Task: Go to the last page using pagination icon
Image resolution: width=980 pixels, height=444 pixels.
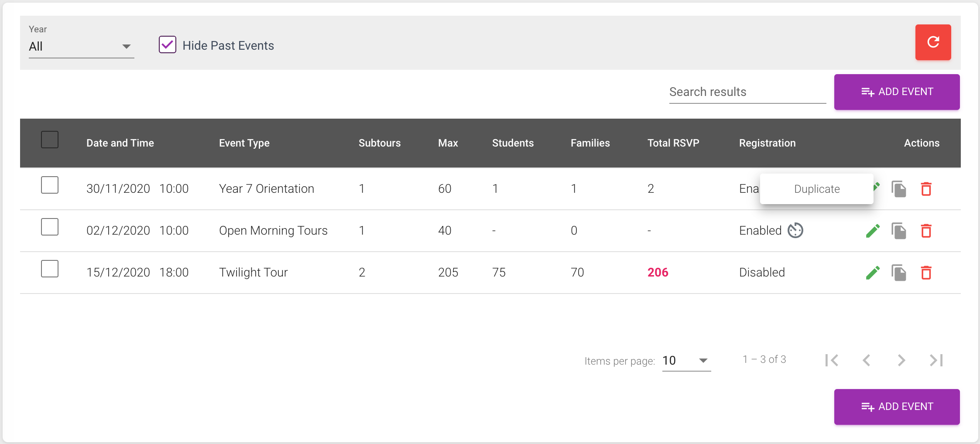Action: (x=935, y=360)
